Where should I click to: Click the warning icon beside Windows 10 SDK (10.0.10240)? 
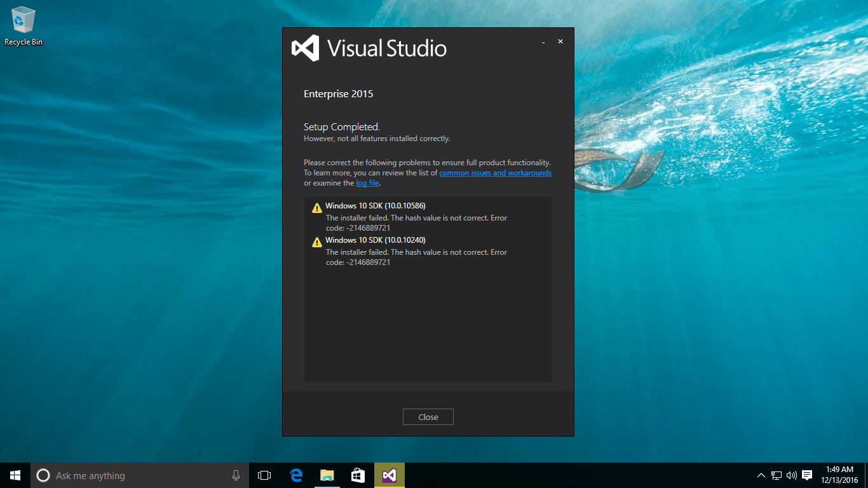(x=316, y=241)
